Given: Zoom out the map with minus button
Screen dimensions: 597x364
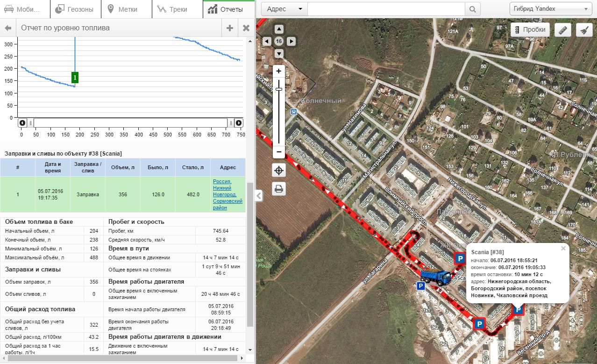Looking at the screenshot, I should tap(279, 152).
